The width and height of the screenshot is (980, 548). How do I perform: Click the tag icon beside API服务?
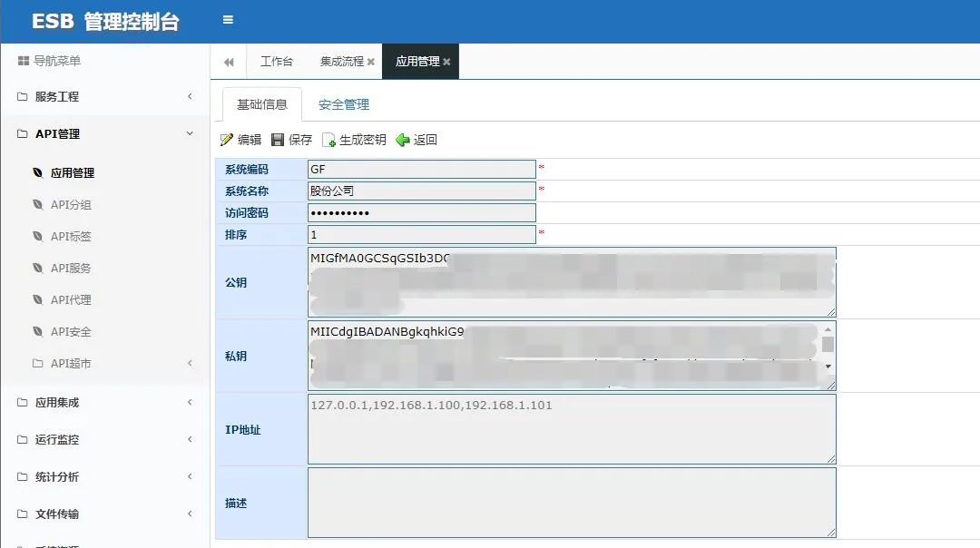click(x=38, y=268)
